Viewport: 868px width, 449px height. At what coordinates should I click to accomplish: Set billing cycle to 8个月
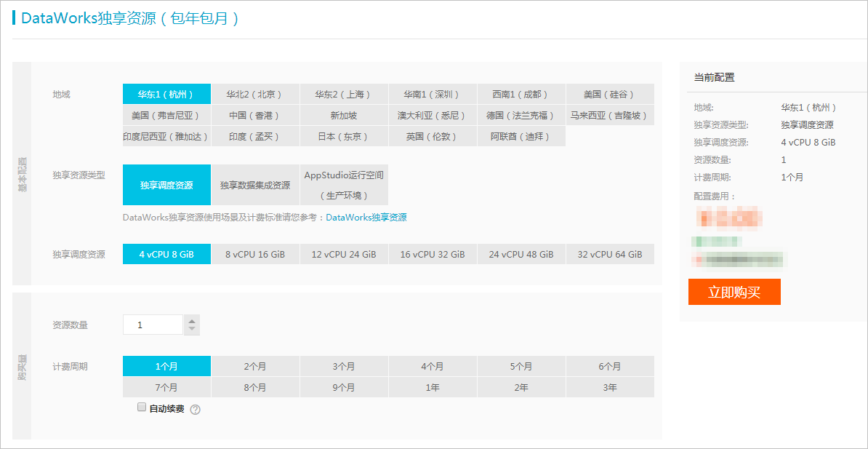255,387
